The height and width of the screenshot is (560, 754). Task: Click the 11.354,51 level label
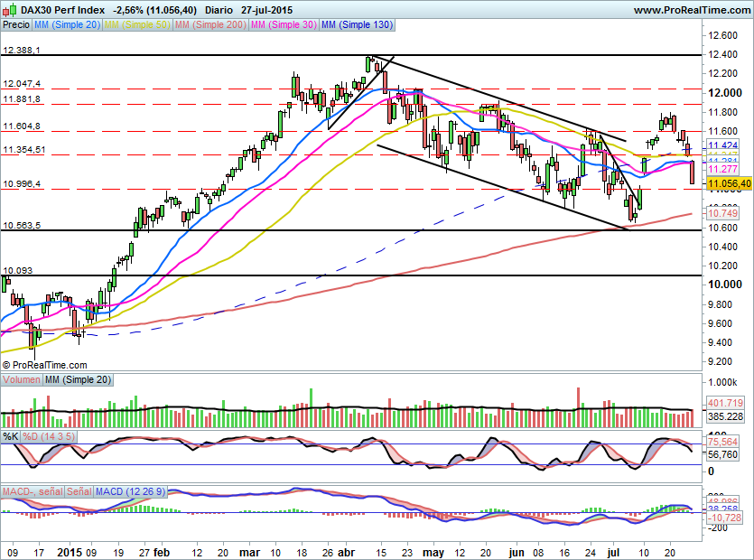tap(24, 150)
